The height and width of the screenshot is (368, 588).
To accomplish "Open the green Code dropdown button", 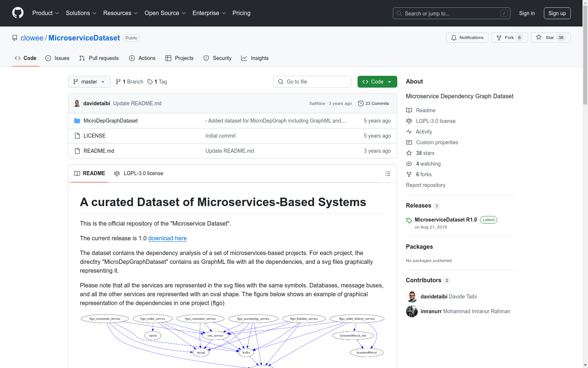I will pyautogui.click(x=377, y=82).
